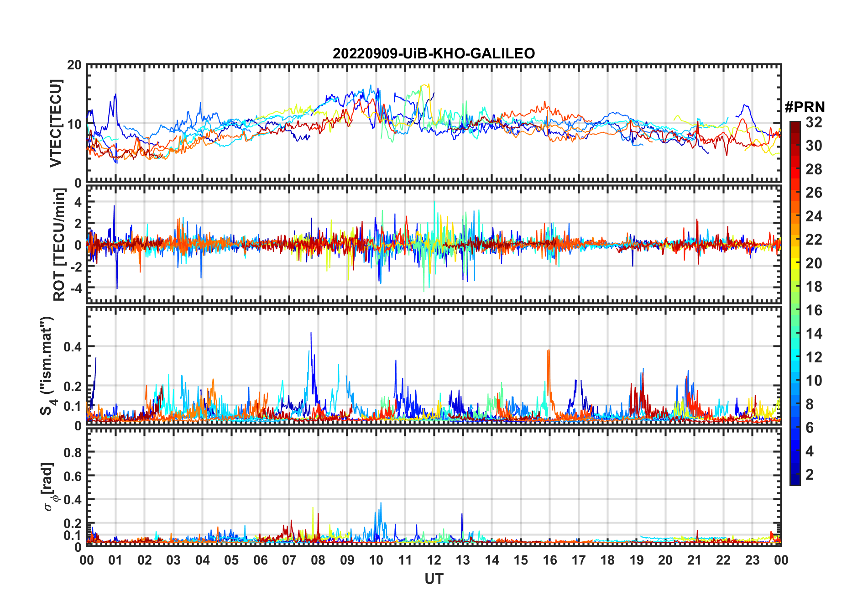Click colorbar tick label 16
Viewport: 868px width, 607px height.
(814, 310)
